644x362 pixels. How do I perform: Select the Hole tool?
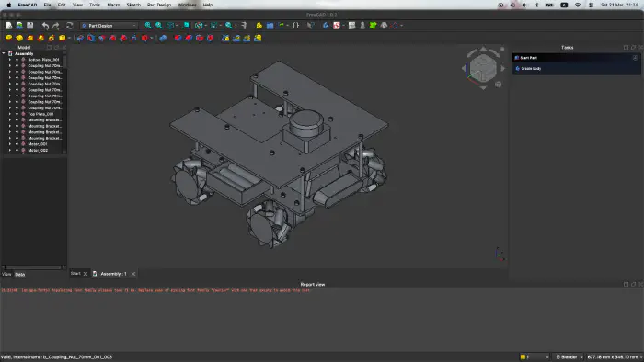pyautogui.click(x=91, y=38)
